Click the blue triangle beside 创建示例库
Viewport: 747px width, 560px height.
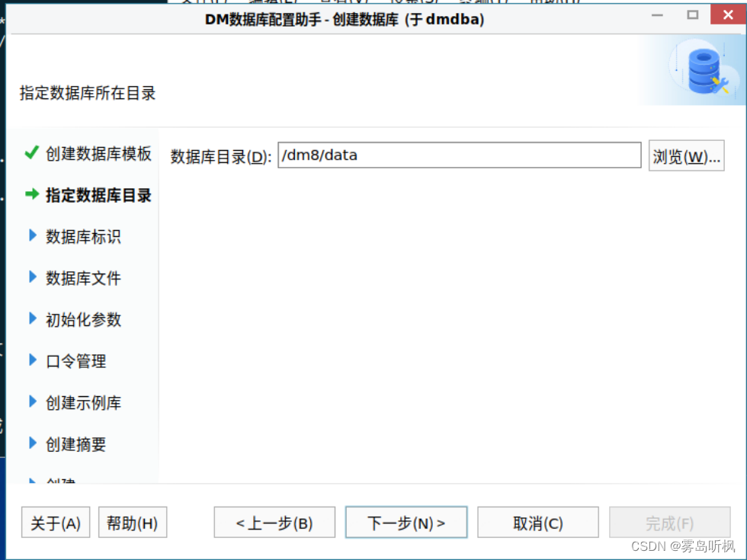(x=32, y=402)
